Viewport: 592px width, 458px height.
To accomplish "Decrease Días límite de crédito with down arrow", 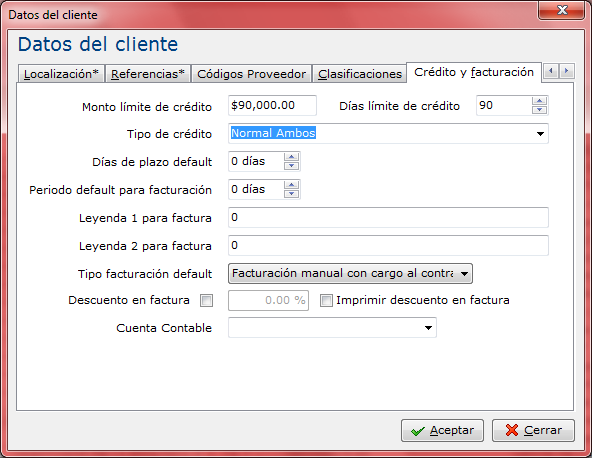I will 540,110.
